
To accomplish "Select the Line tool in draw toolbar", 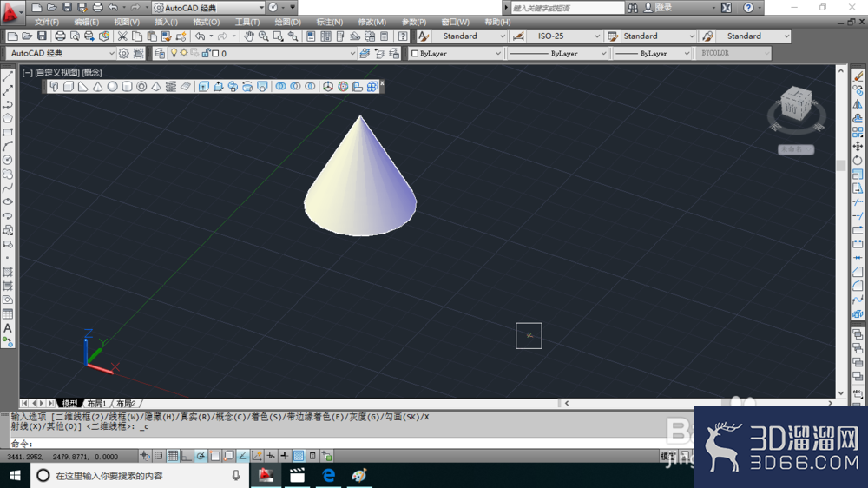I will pyautogui.click(x=8, y=76).
